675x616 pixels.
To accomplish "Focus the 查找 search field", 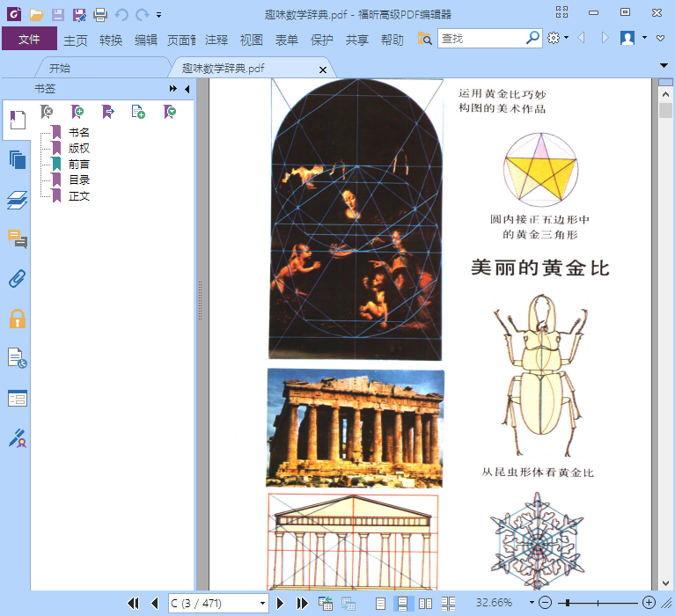I will tap(481, 39).
